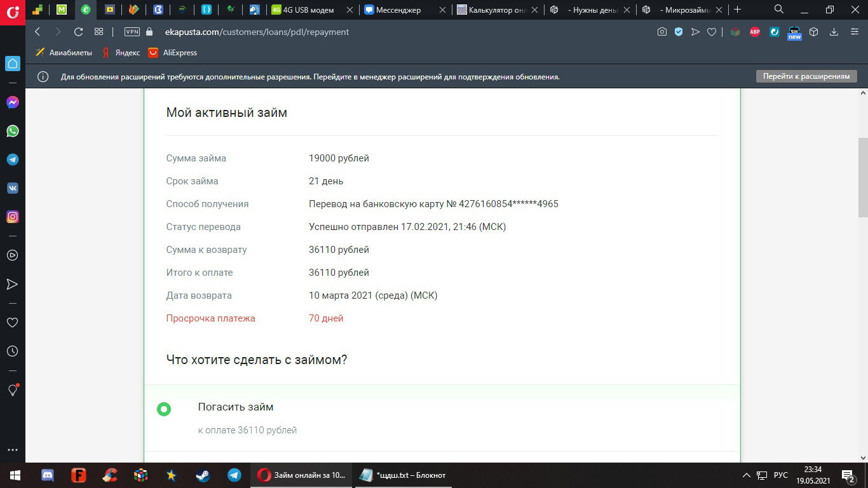The height and width of the screenshot is (488, 868).
Task: Go back to previous page
Action: [37, 32]
